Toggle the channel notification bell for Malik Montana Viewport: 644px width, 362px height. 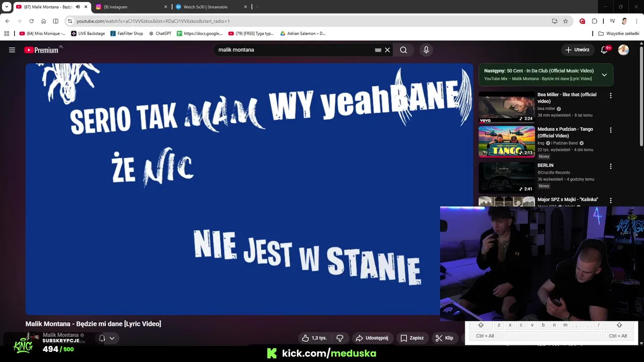(102, 338)
